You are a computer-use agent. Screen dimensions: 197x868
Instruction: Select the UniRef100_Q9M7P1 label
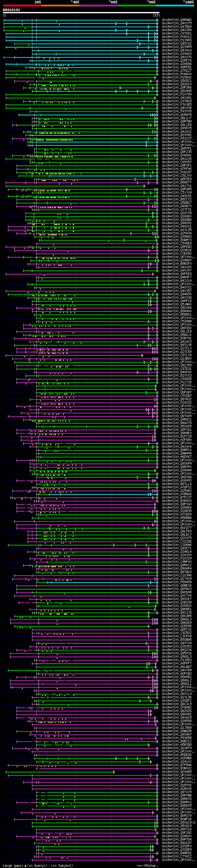177,149
